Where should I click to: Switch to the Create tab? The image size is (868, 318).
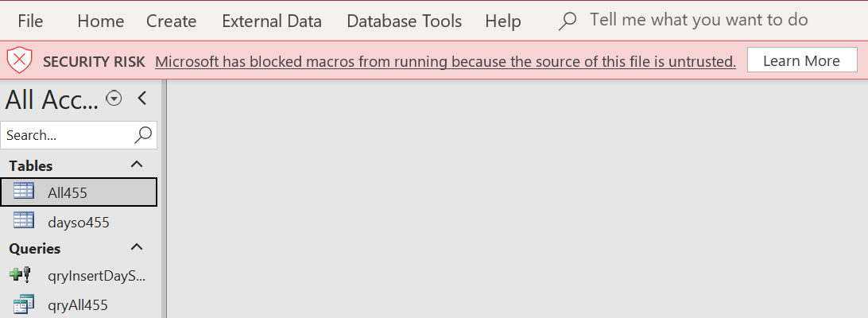(171, 21)
